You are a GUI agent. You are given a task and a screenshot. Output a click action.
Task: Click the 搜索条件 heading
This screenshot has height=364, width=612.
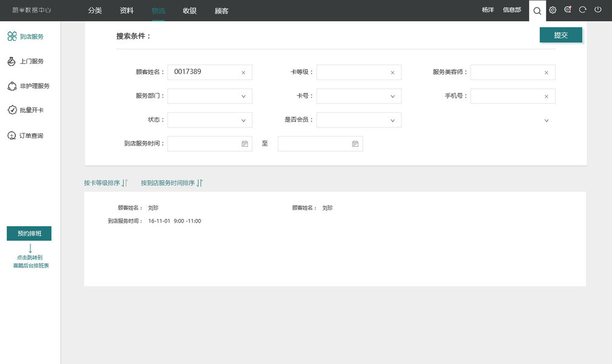(x=133, y=36)
